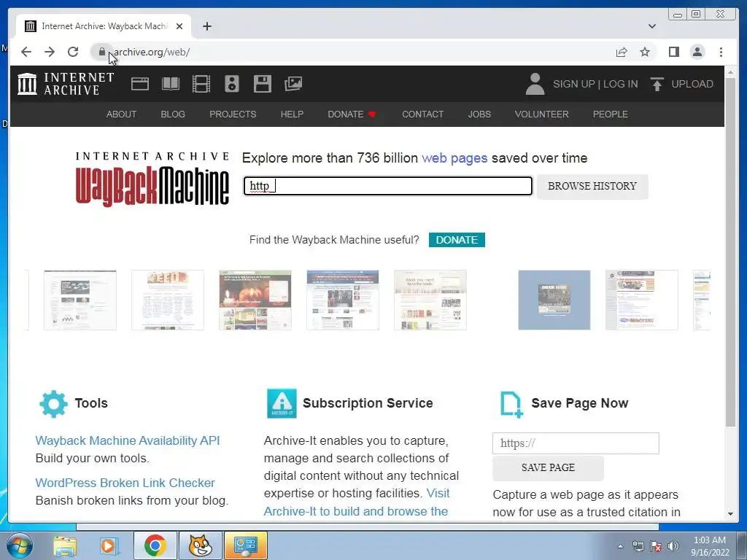Image resolution: width=747 pixels, height=560 pixels.
Task: Click the Chrome address bar URL
Action: 152,52
